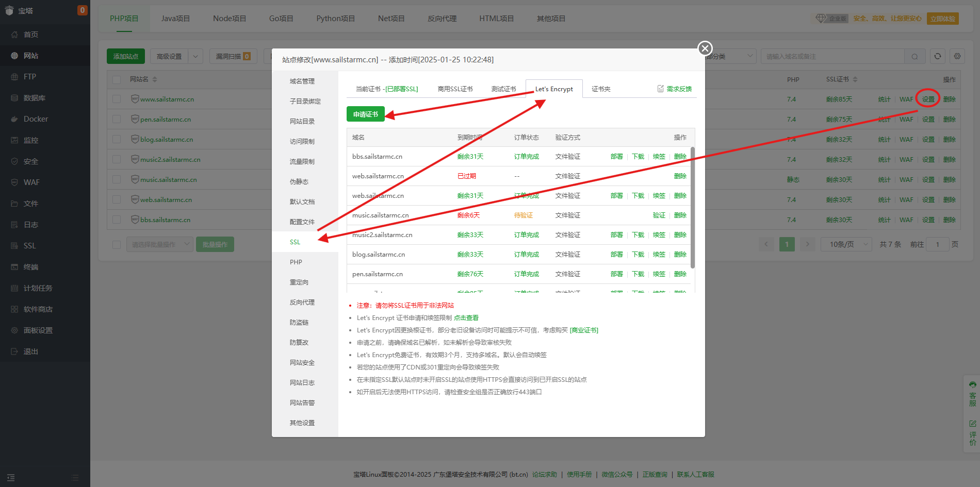Sort by the SSL证书 column arrows
Viewport: 980px width, 487px height.
(855, 79)
